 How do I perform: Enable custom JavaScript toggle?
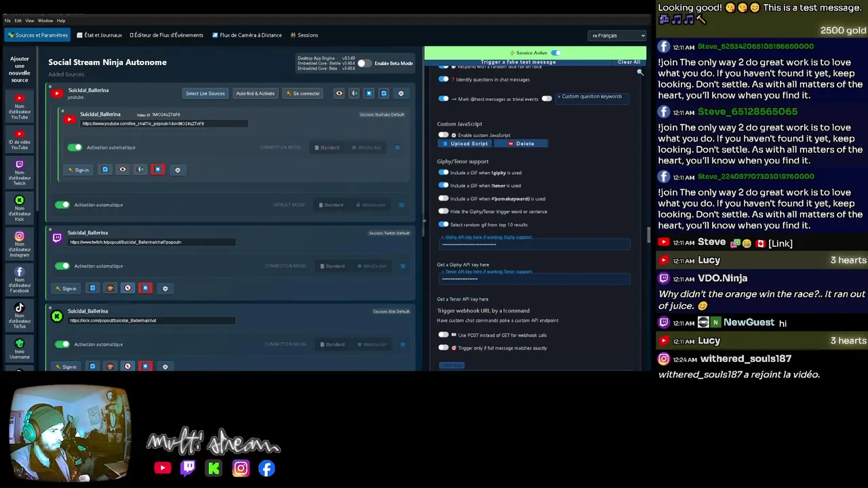coord(443,135)
